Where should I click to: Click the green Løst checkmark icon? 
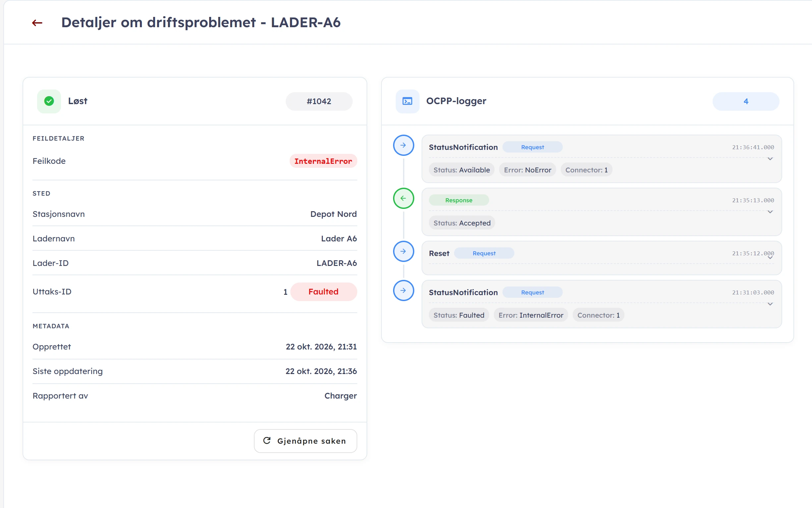pos(49,101)
